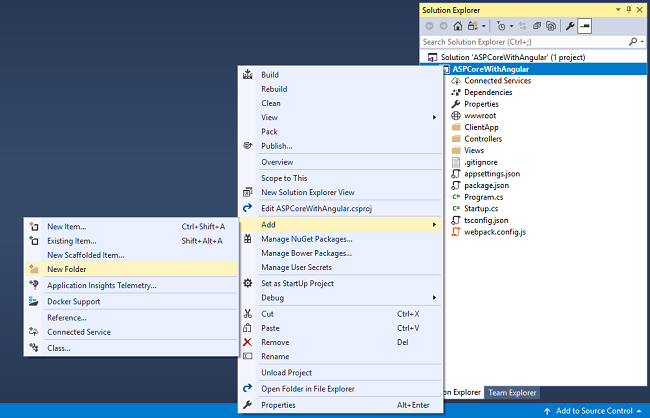Click Add to Source Control in status bar
The image size is (650, 418).
[x=594, y=411]
